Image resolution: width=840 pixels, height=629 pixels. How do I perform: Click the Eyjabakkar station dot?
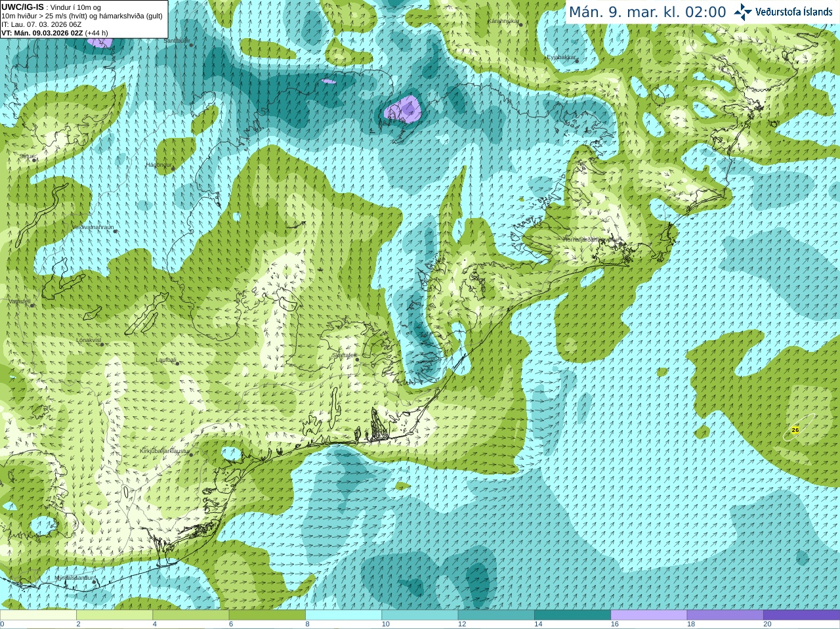point(577,60)
